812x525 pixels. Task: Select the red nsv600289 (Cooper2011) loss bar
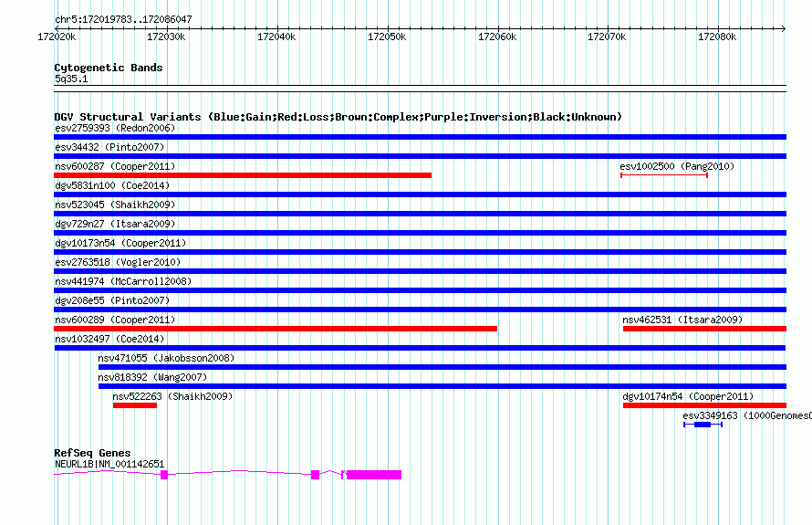[x=276, y=329]
